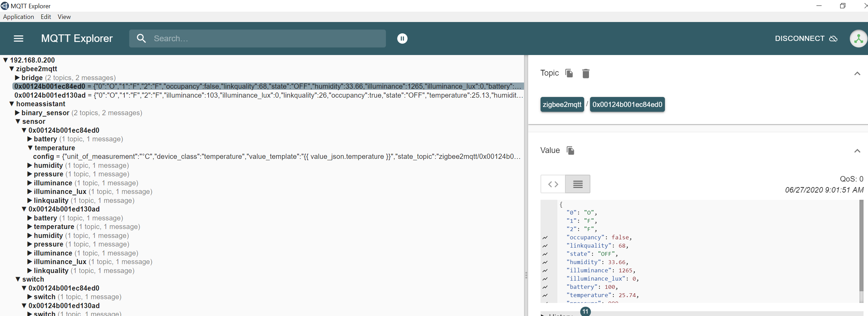
Task: Expand temperature under sensor 0x00124b001ed130ad
Action: [30, 227]
